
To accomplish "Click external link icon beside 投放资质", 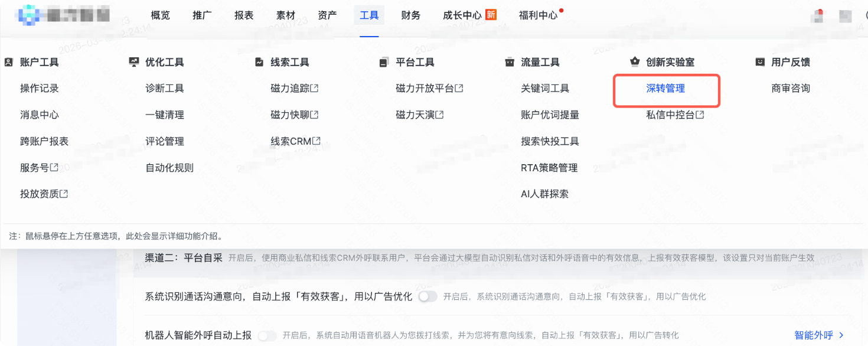I will 64,194.
